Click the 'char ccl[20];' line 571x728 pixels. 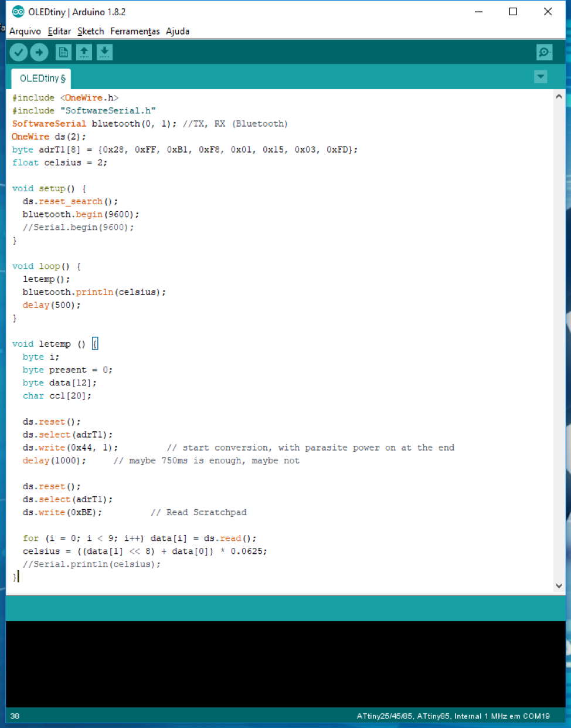(57, 395)
